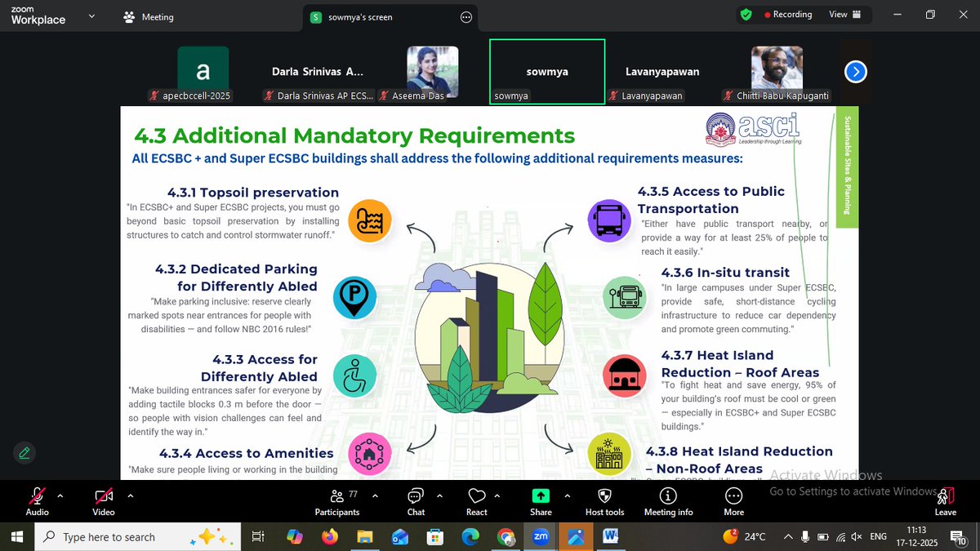Open Task View on the taskbar

coord(257,536)
